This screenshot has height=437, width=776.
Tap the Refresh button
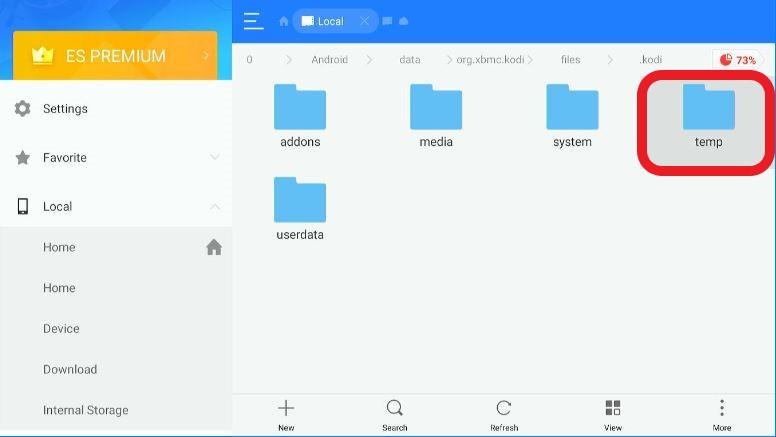point(504,415)
